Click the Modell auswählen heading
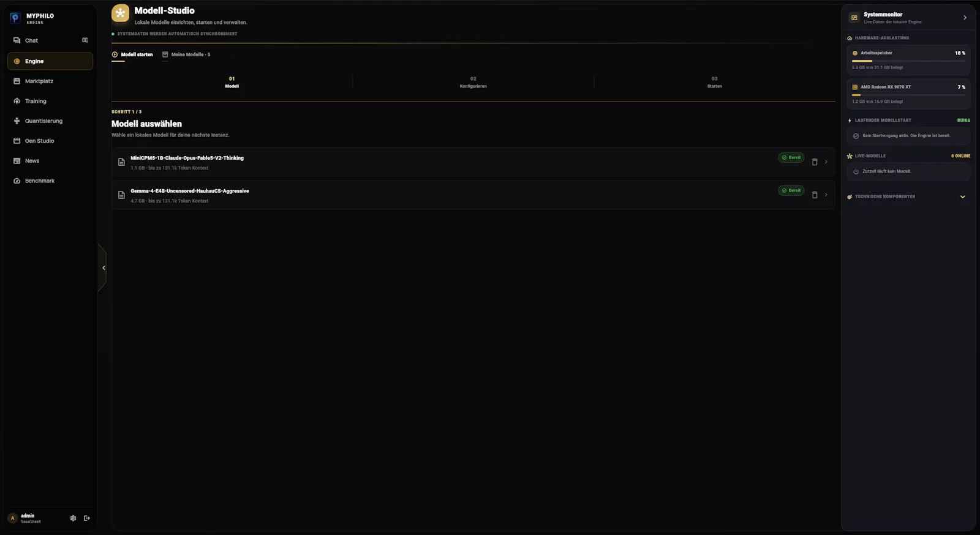Viewport: 980px width, 535px height. point(146,124)
